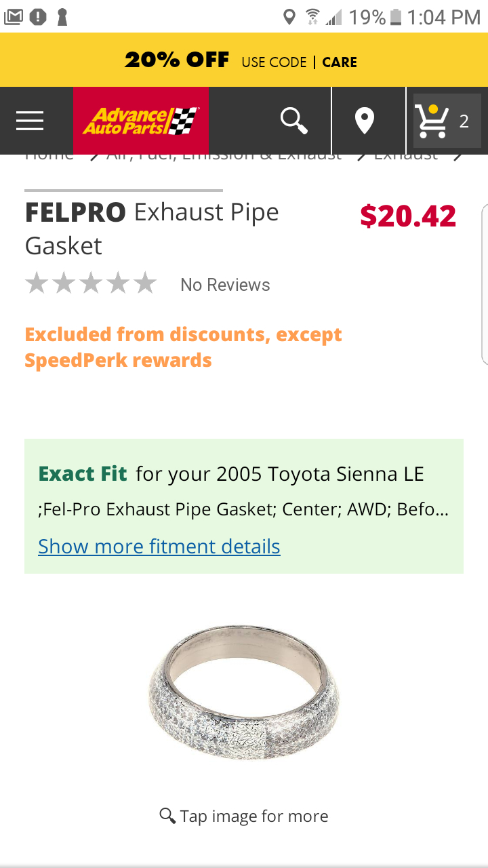
Task: Expand the truncated Fel-Pro fitment description
Action: pyautogui.click(x=243, y=510)
